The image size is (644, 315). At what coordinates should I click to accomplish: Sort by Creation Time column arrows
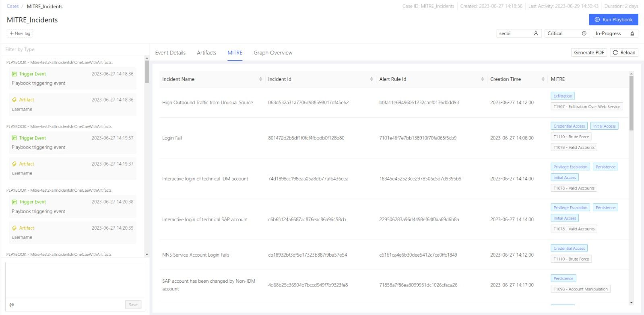click(543, 79)
